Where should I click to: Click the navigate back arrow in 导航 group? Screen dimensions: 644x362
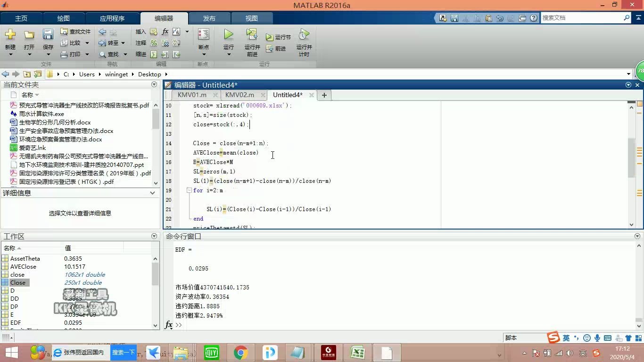coord(102,32)
